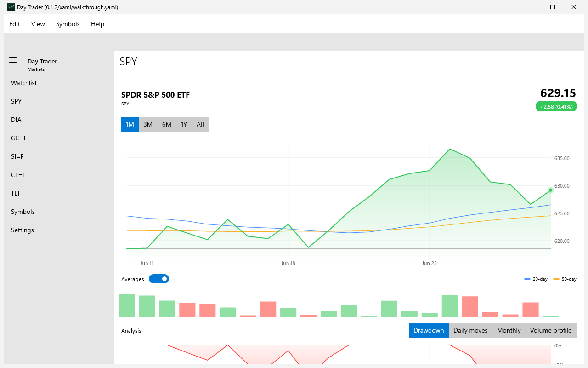Click Day Trader header in sidebar
Image resolution: width=588 pixels, height=368 pixels.
tap(42, 61)
